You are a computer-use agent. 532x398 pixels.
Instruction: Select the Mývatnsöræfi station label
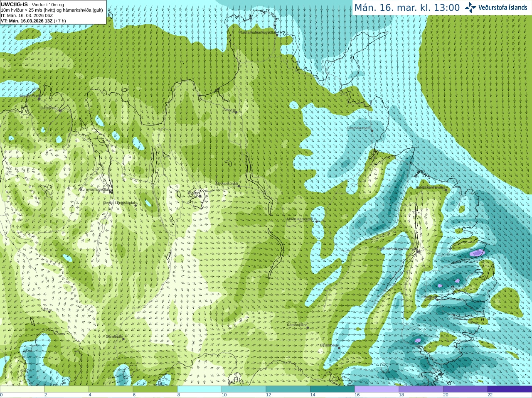[x=227, y=184]
